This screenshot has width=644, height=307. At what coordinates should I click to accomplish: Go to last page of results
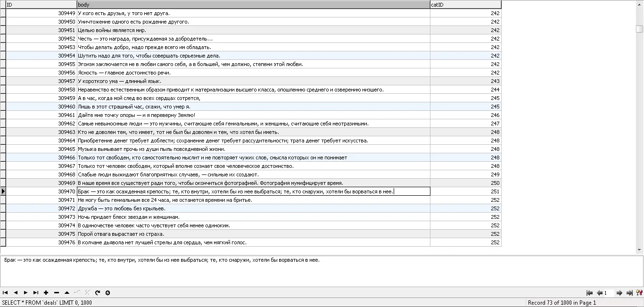(x=629, y=293)
